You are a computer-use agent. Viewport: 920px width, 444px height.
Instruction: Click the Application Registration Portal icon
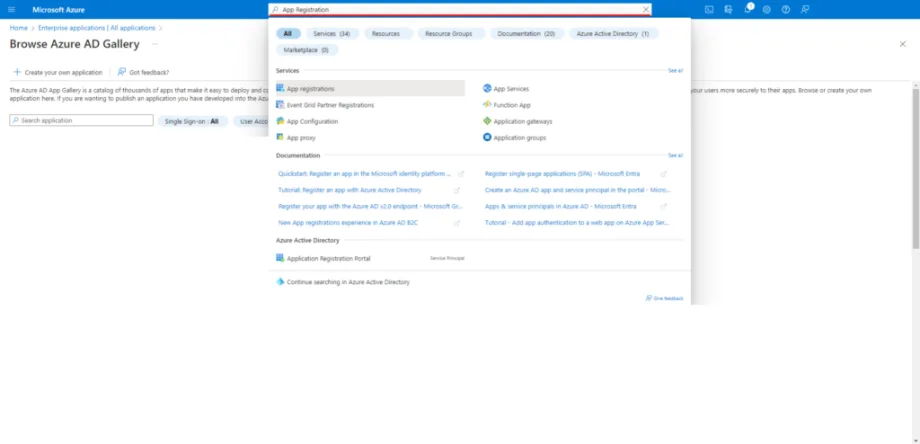tap(280, 258)
